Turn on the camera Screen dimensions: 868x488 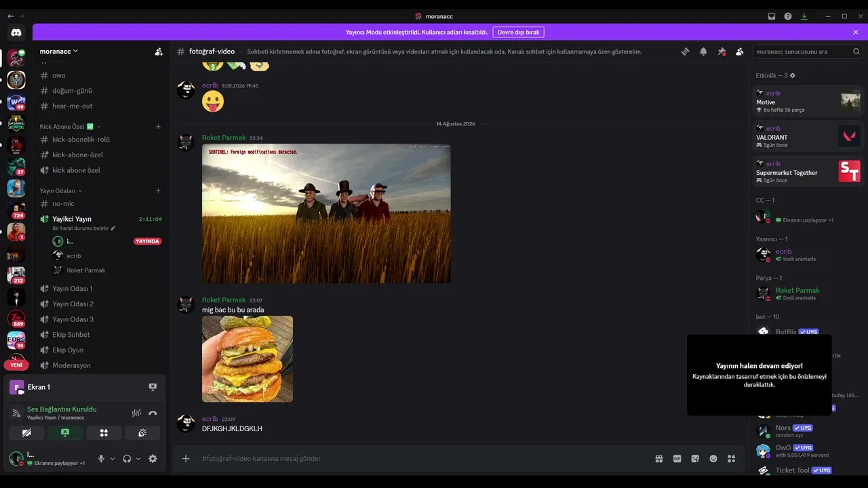pos(26,432)
